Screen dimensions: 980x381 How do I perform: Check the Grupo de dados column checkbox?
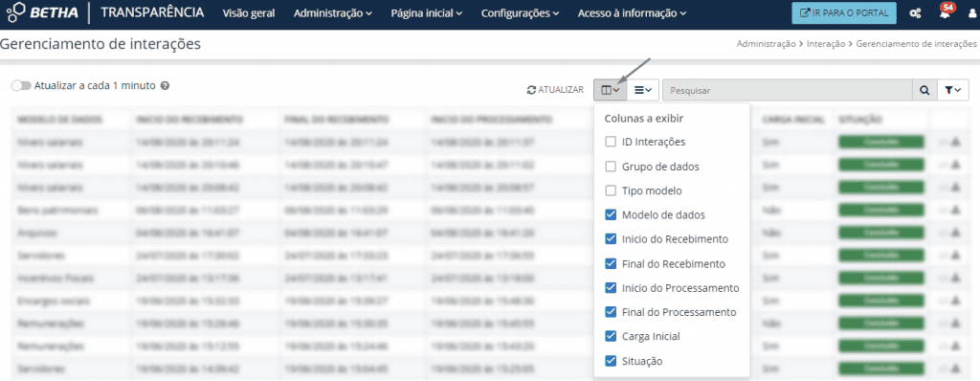pyautogui.click(x=611, y=167)
